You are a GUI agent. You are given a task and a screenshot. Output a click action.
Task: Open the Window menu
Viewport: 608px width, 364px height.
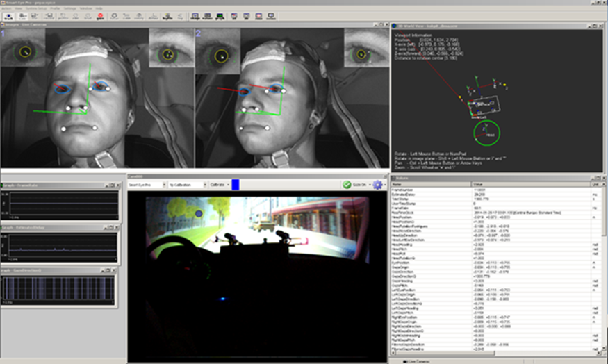(x=85, y=8)
